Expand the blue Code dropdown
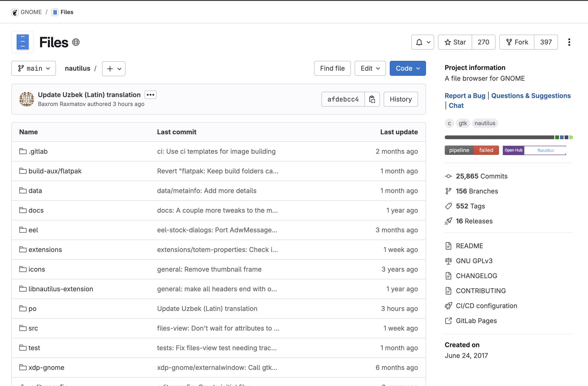This screenshot has width=588, height=386. [408, 68]
